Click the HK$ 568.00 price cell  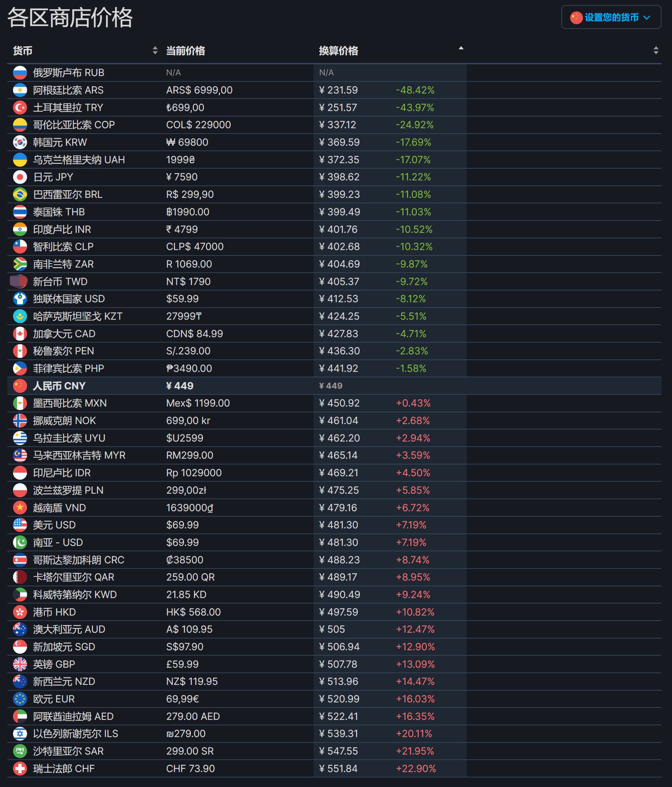tap(193, 612)
